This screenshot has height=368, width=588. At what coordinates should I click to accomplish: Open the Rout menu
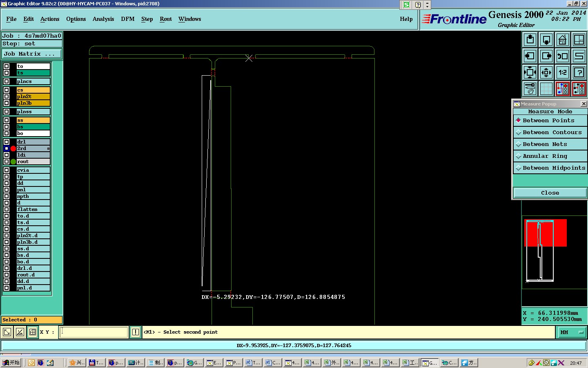click(x=166, y=19)
